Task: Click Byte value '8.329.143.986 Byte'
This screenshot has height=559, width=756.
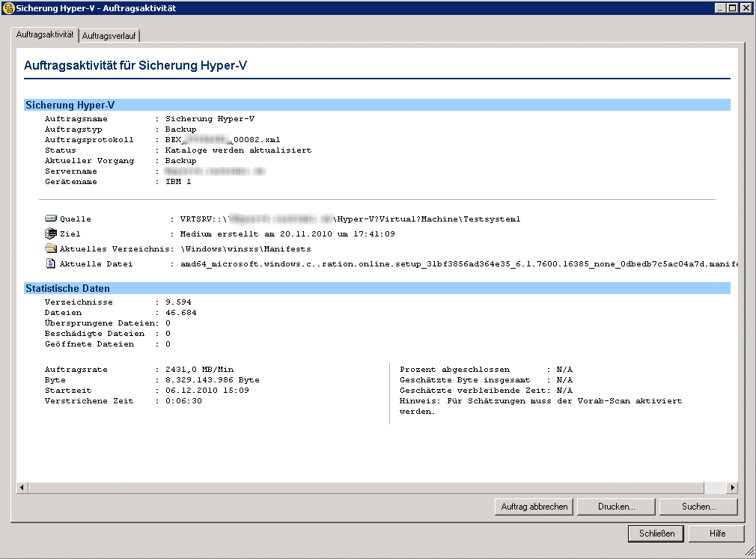Action: click(212, 380)
